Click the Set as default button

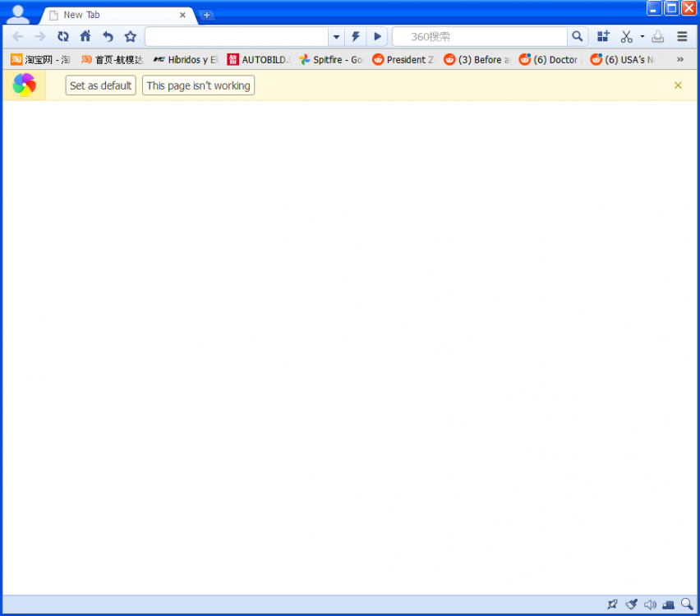point(100,85)
